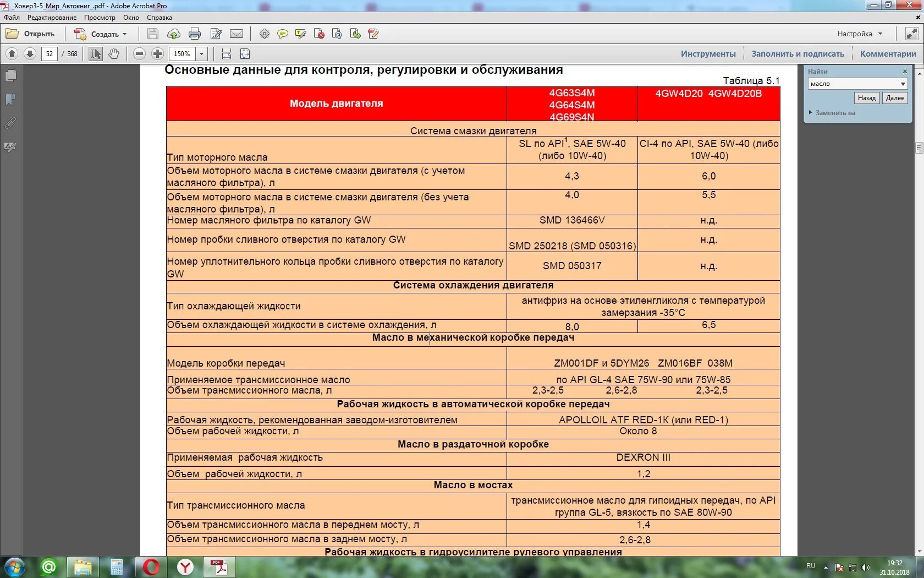
Task: Close the Найти find panel
Action: pyautogui.click(x=905, y=72)
